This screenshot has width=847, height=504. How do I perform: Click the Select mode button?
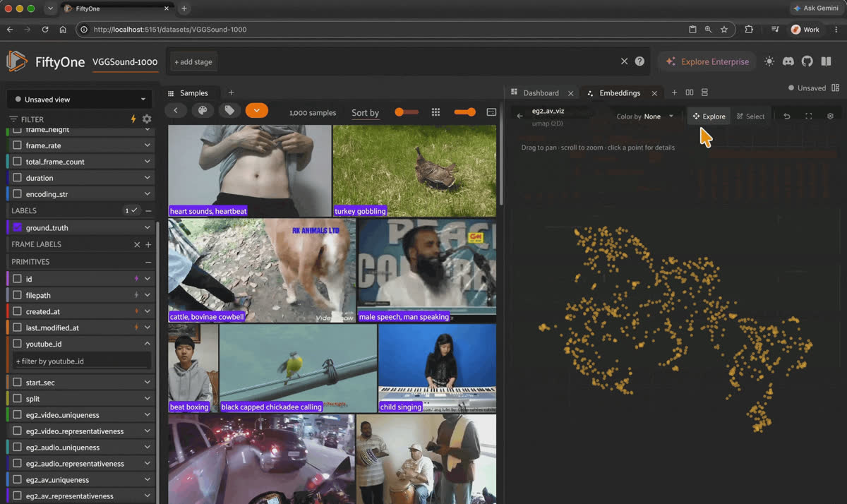750,116
